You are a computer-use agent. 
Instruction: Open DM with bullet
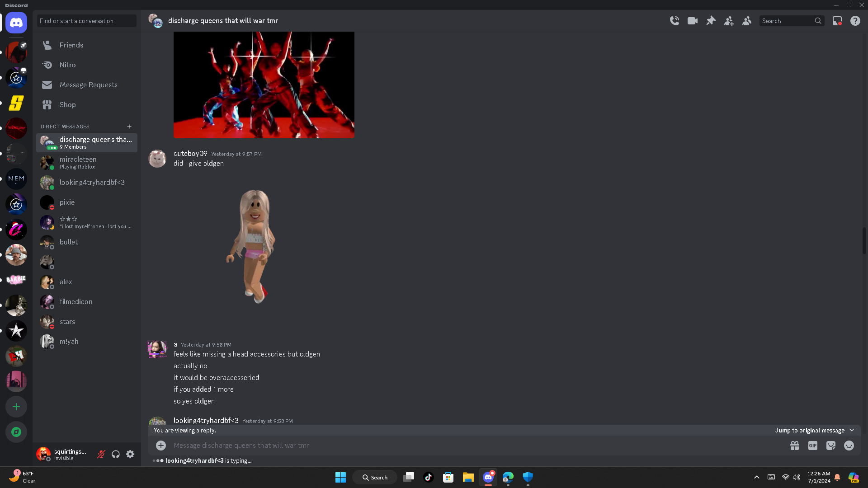pos(86,242)
